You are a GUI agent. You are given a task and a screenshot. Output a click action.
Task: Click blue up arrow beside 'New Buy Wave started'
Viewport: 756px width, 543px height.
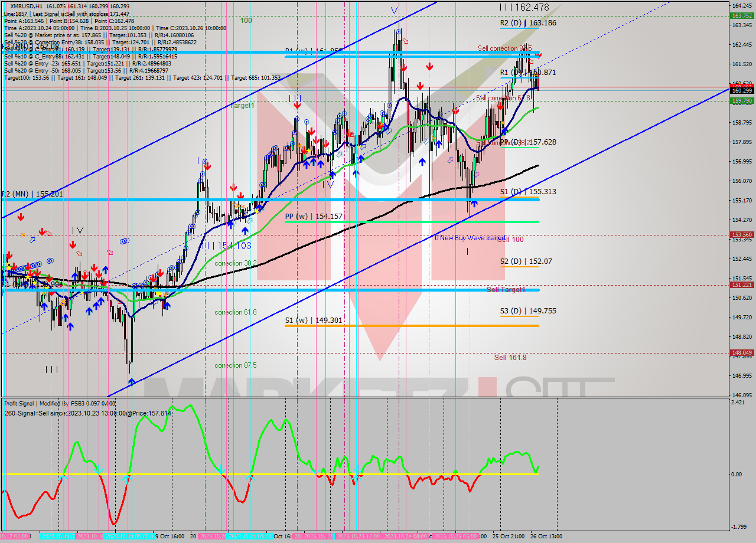pos(474,204)
